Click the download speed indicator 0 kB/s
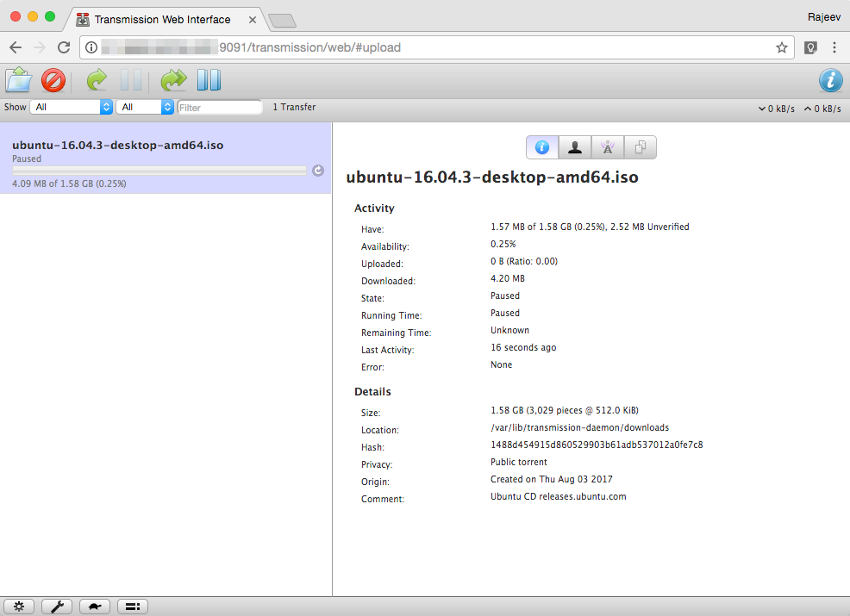 [x=776, y=109]
